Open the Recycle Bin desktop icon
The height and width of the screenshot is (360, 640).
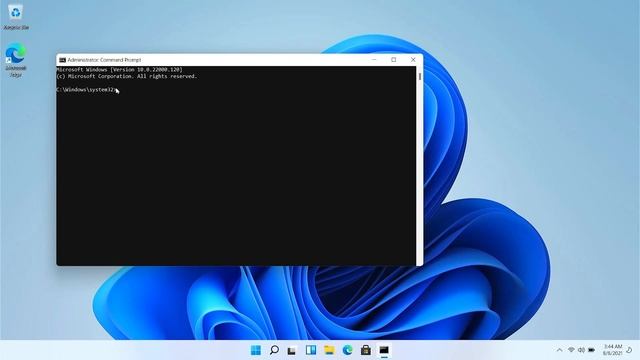[16, 16]
